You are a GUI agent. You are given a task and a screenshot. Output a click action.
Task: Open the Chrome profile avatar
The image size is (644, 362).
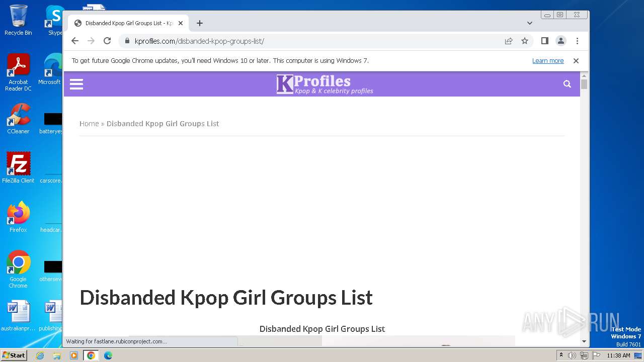[x=561, y=41]
